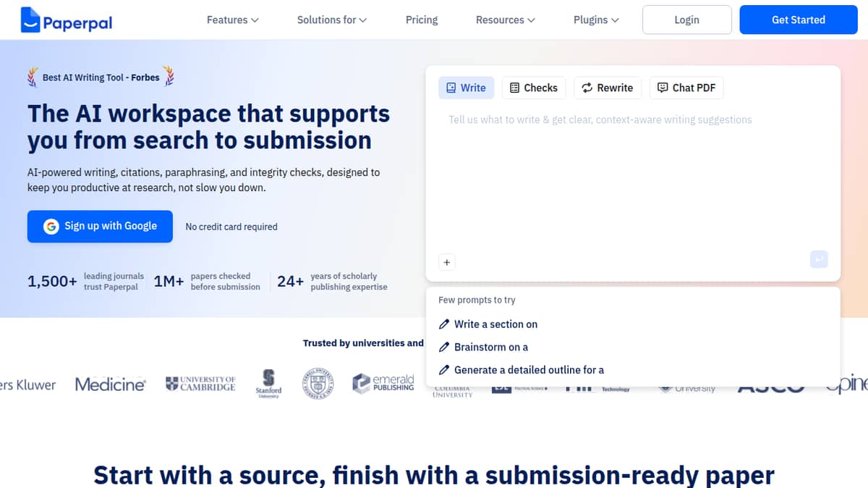Click the Start with a source heading

click(434, 475)
